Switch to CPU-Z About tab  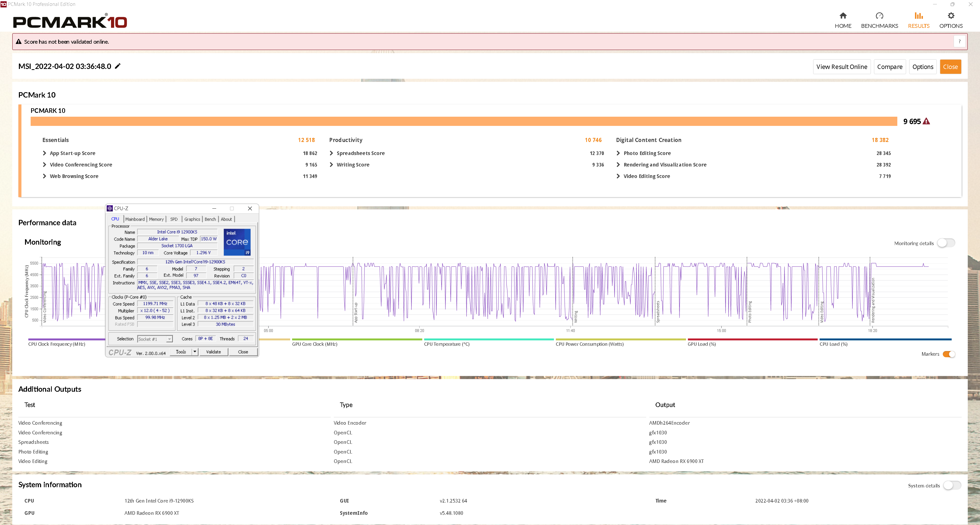pyautogui.click(x=226, y=219)
